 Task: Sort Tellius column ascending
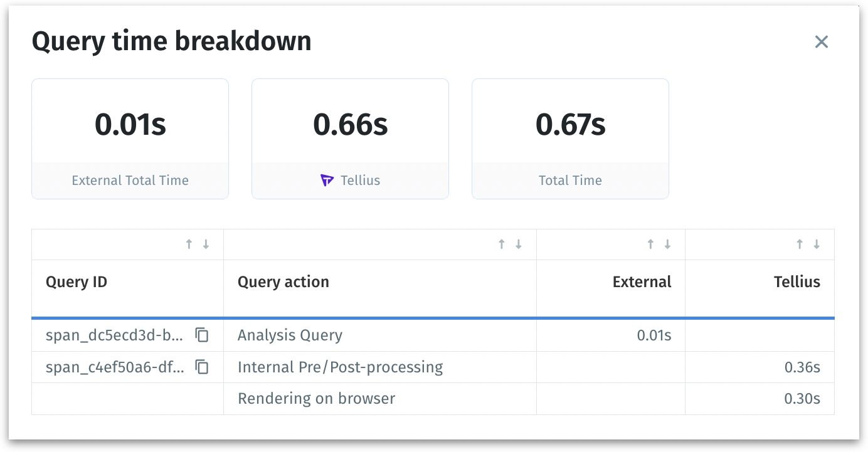(800, 244)
